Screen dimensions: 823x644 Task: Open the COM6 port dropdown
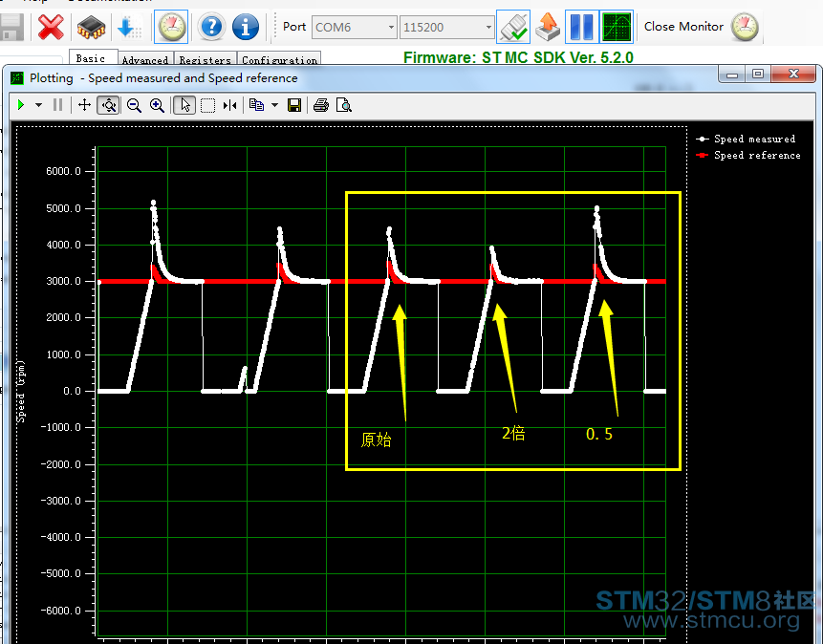click(x=354, y=27)
